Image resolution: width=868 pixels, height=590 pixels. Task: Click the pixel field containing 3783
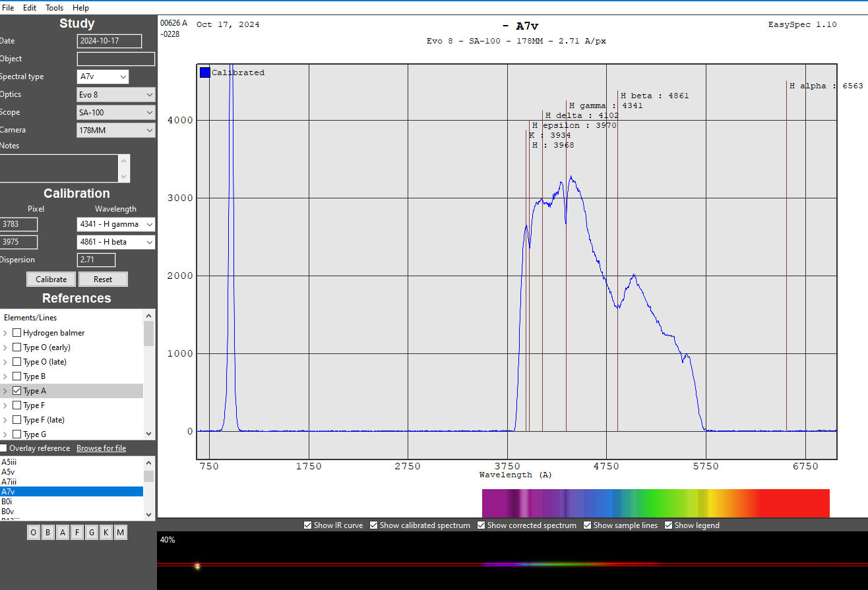[x=18, y=224]
